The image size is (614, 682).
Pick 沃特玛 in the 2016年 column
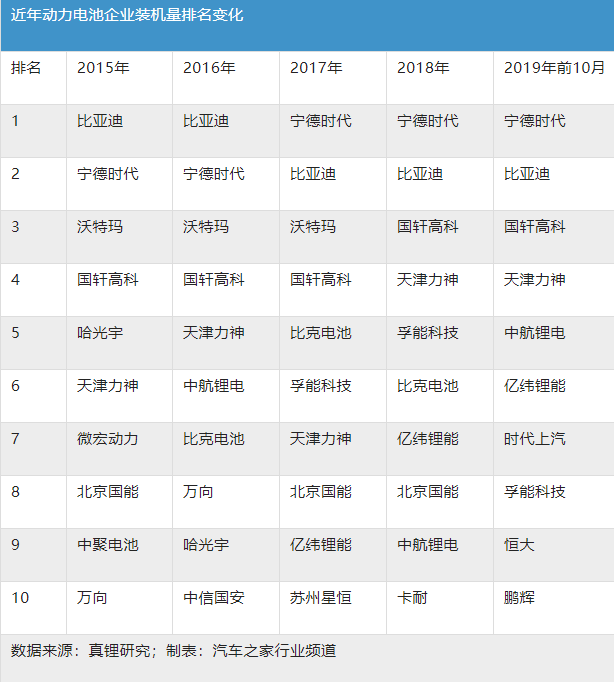206,227
